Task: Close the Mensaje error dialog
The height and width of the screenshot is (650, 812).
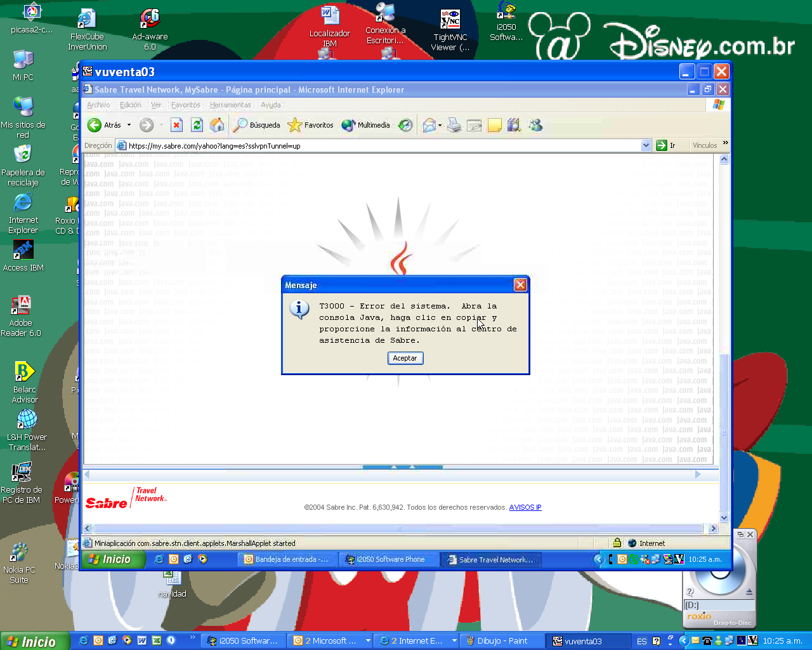Action: [520, 285]
